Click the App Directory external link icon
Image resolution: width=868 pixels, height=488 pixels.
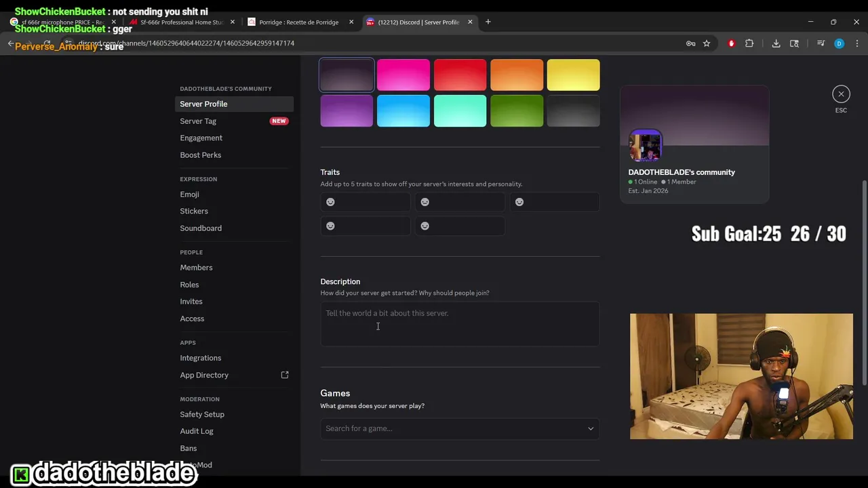(x=285, y=375)
